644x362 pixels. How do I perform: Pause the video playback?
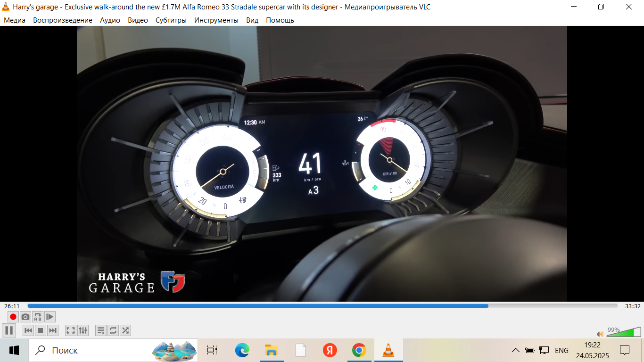[8, 330]
